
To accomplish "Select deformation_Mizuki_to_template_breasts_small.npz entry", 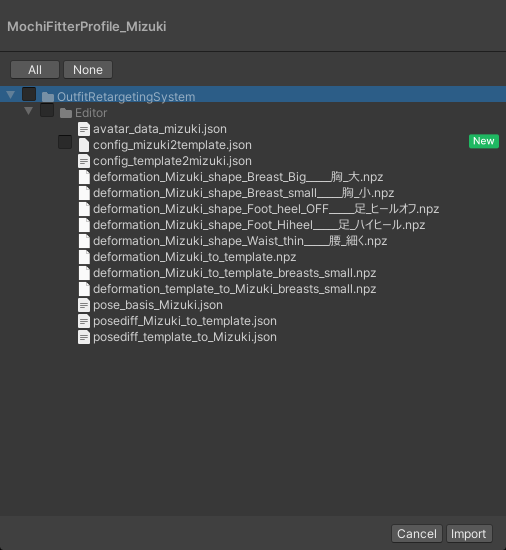I will (x=234, y=273).
